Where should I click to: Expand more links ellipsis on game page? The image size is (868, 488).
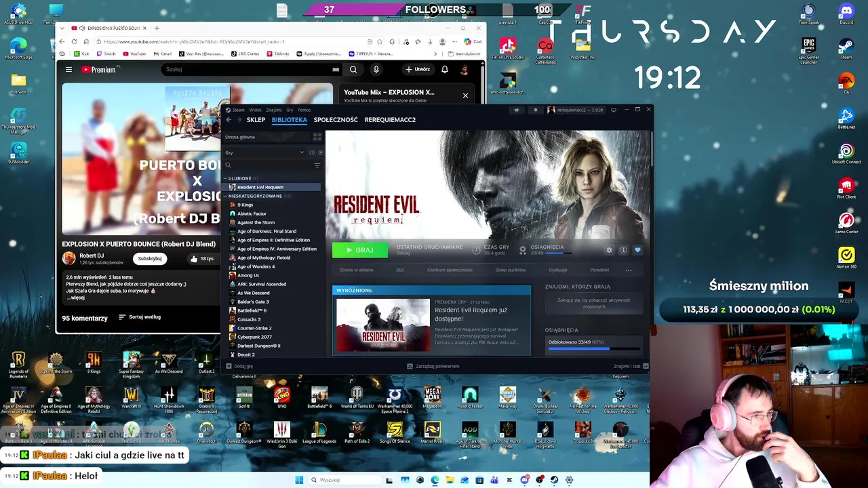(629, 270)
